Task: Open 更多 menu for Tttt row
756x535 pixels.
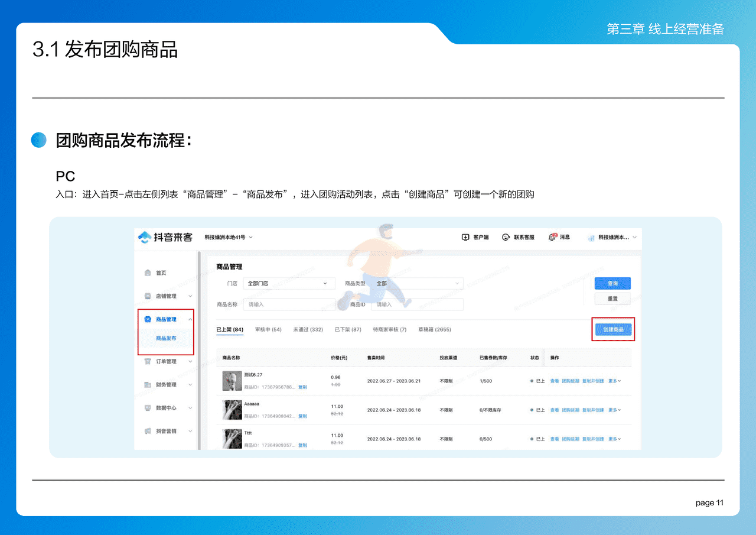Action: (x=615, y=439)
